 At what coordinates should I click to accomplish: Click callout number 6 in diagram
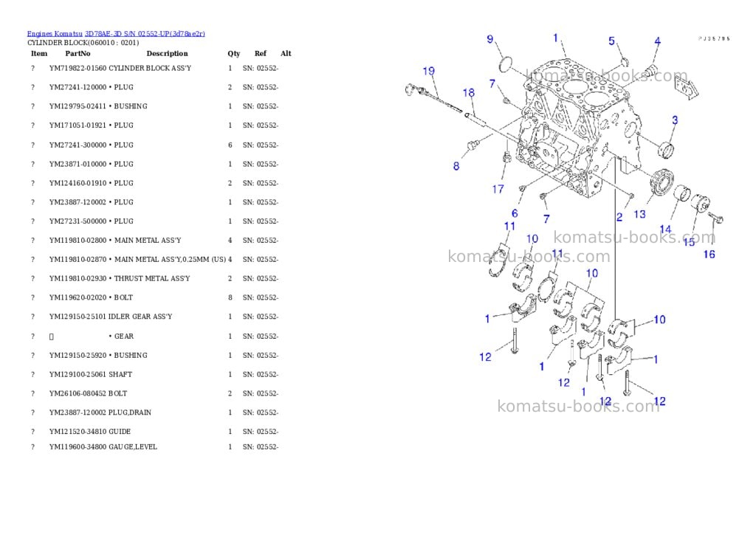(x=515, y=213)
